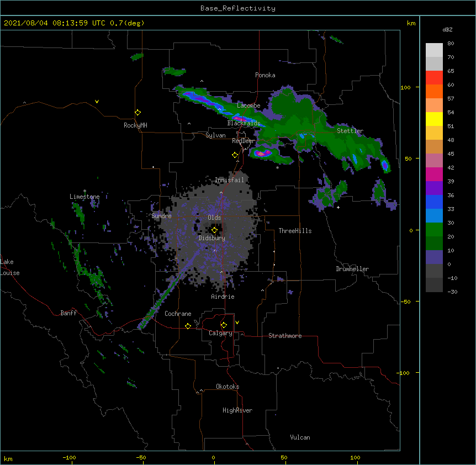476x465 pixels.
Task: Click the ThreeHills city label
Action: point(295,231)
